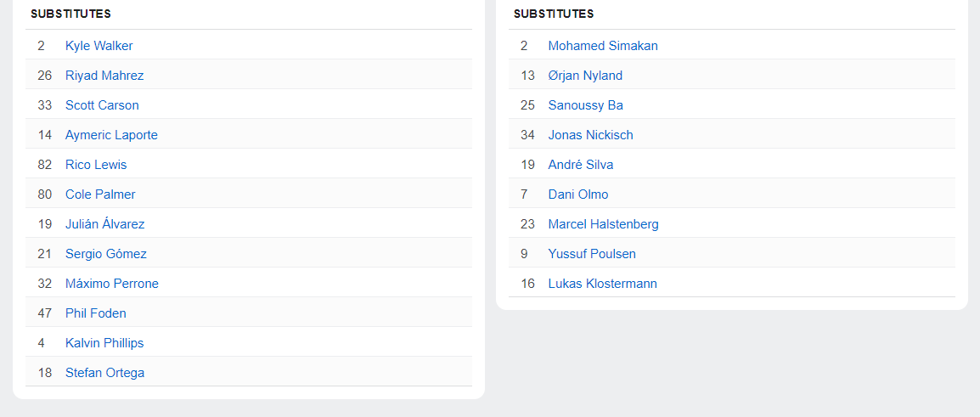Click the Riyad Mahrez link
The image size is (980, 417).
(x=104, y=76)
